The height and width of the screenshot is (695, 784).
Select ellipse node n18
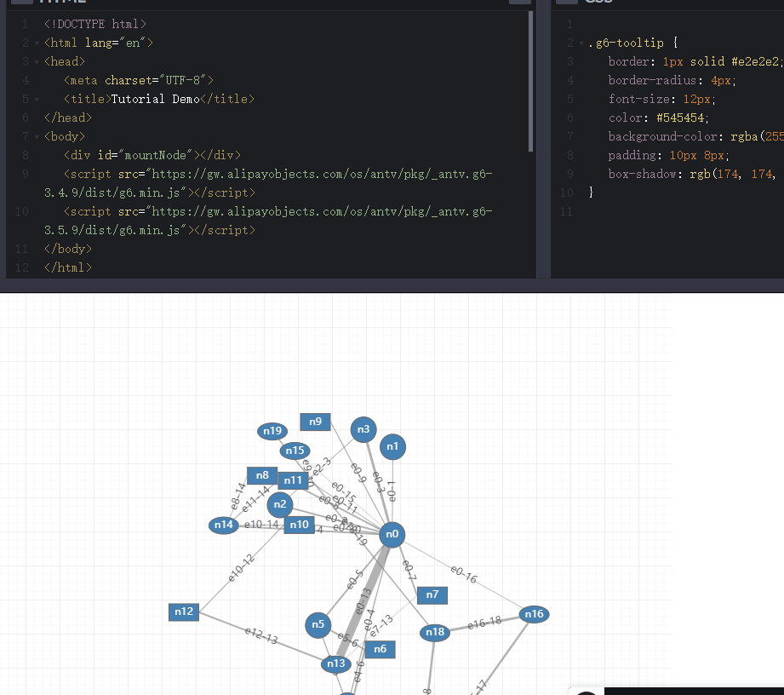(435, 633)
